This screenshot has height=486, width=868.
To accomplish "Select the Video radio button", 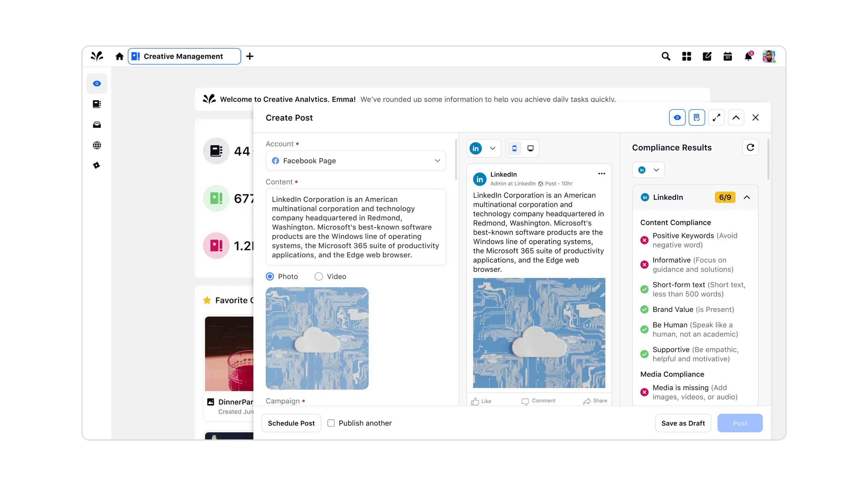I will pyautogui.click(x=318, y=276).
